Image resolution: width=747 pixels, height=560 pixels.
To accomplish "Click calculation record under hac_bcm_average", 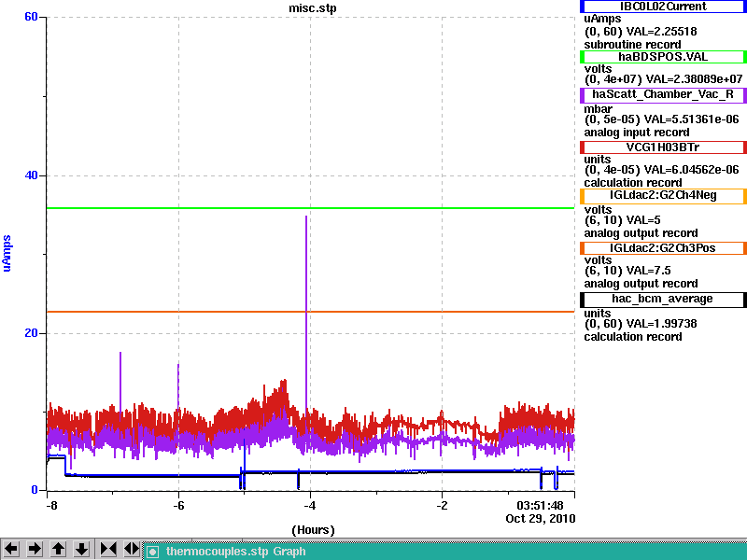I will point(633,337).
